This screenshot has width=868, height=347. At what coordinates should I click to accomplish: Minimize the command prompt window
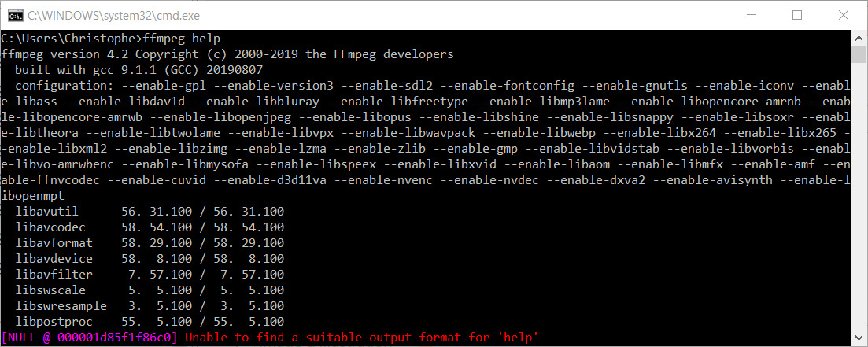pyautogui.click(x=757, y=15)
